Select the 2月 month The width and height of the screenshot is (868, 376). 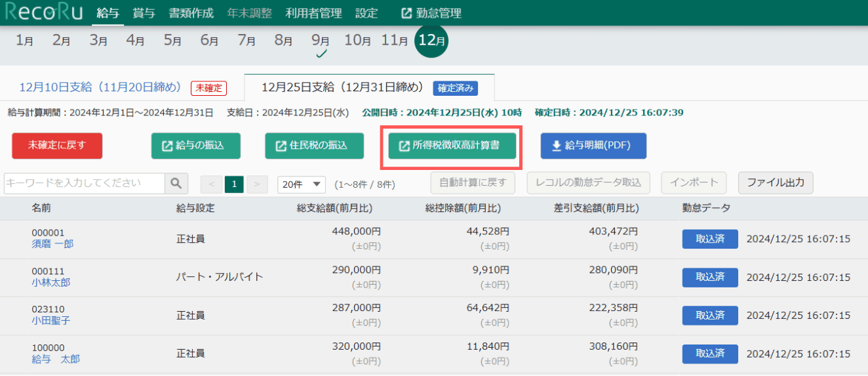[62, 41]
